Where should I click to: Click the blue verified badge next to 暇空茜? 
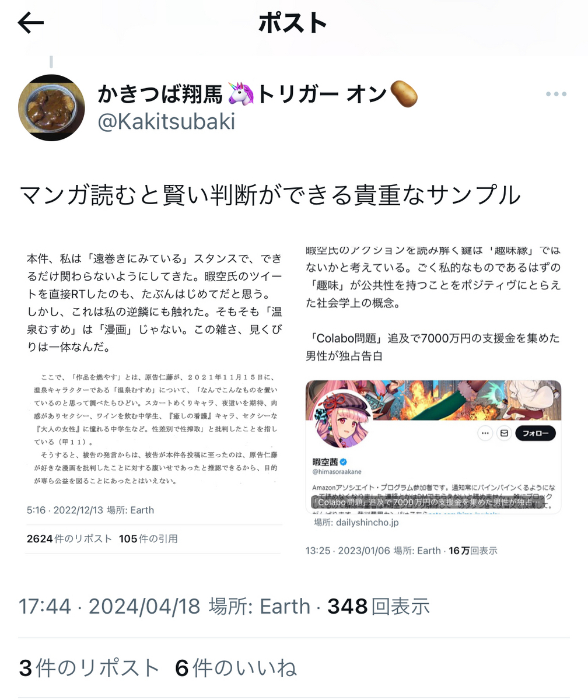344,462
